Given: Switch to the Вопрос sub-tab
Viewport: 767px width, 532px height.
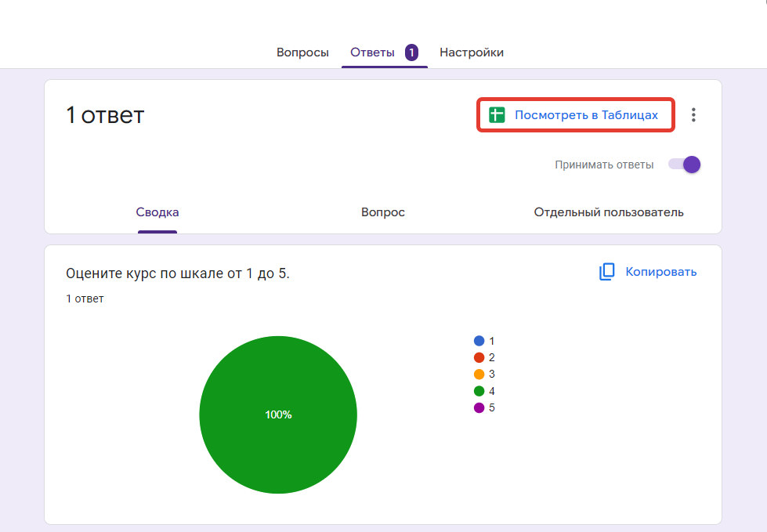Looking at the screenshot, I should (383, 212).
